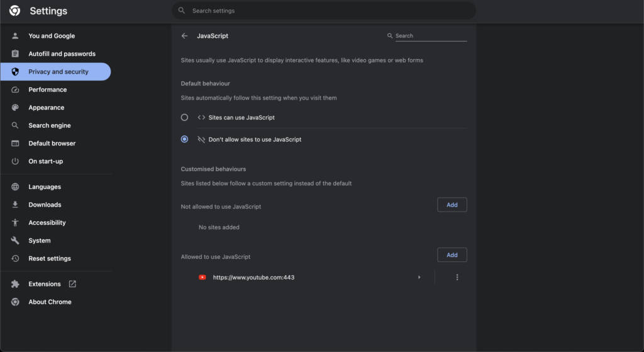Add a site to Not allowed to use JavaScript
Screen dimensions: 644x352
pyautogui.click(x=452, y=205)
